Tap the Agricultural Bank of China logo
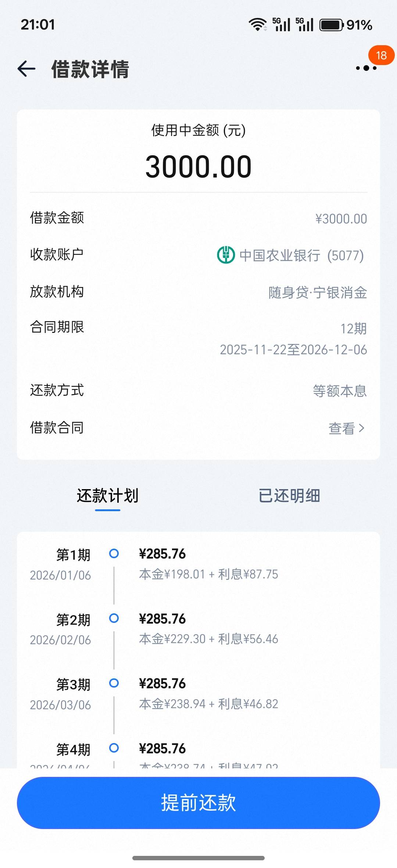The width and height of the screenshot is (397, 868). (x=226, y=255)
